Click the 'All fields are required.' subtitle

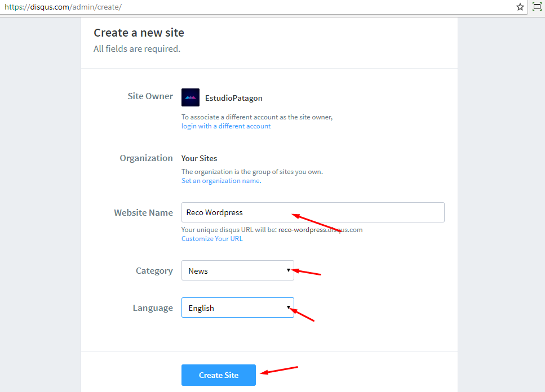coord(137,49)
